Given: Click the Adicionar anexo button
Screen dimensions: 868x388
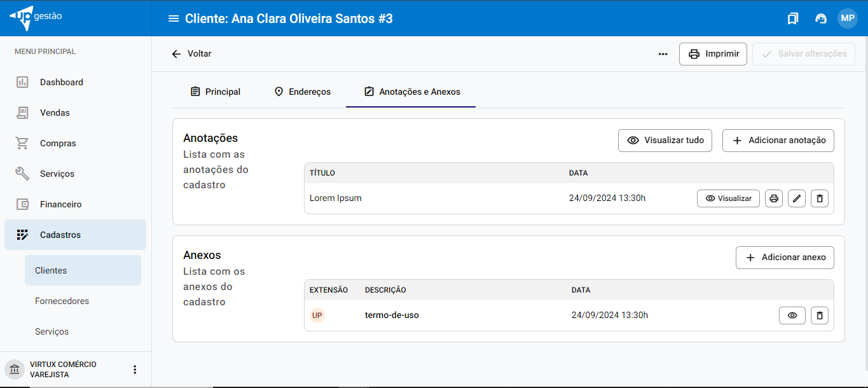Looking at the screenshot, I should click(x=785, y=258).
